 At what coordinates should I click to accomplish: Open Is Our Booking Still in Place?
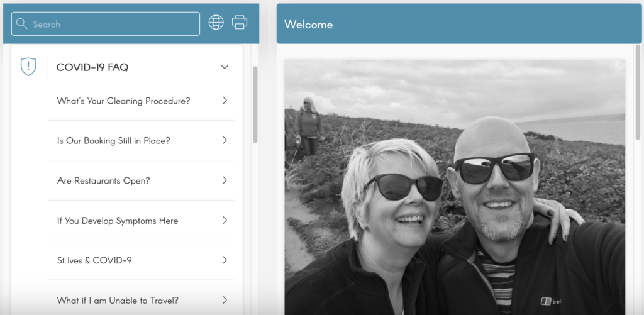pos(113,141)
